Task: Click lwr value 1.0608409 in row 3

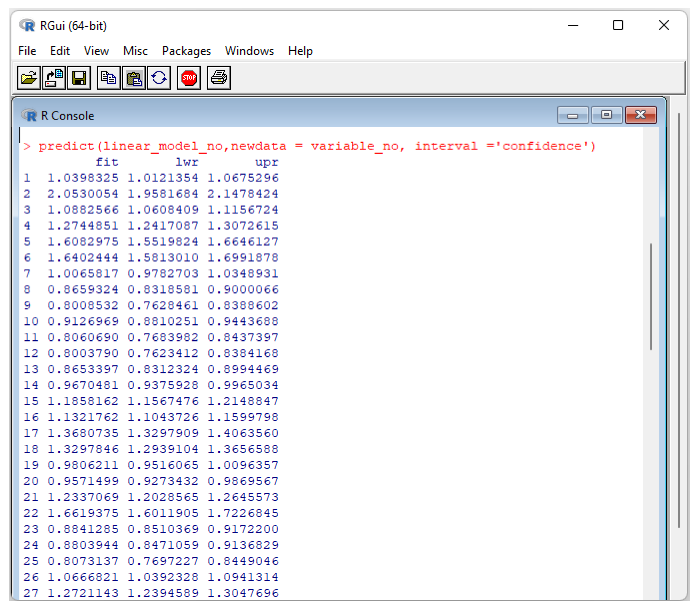Action: point(163,210)
